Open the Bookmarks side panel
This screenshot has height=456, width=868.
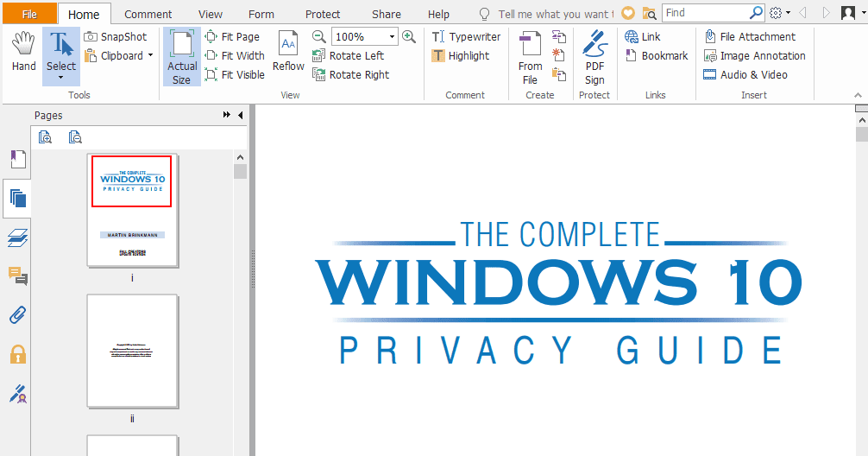click(x=18, y=159)
